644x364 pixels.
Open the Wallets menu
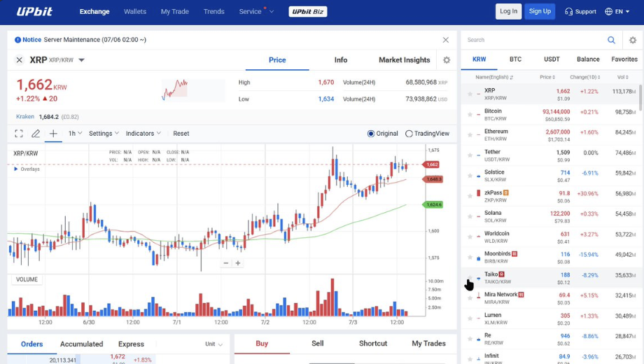pyautogui.click(x=135, y=11)
